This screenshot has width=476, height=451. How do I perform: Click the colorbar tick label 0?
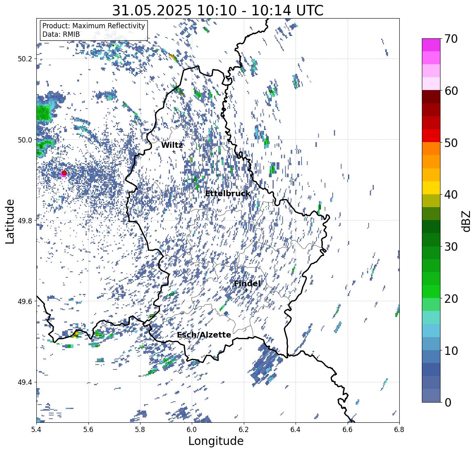[x=448, y=403]
